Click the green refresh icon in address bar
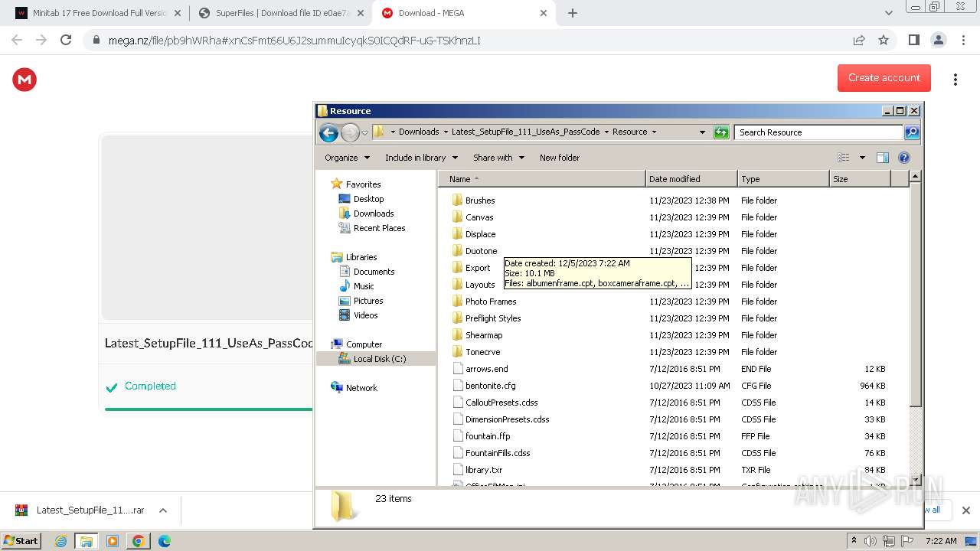 coord(721,132)
